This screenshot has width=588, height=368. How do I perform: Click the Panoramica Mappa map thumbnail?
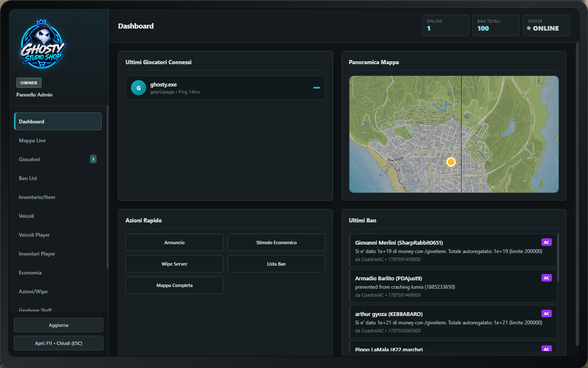(x=454, y=134)
